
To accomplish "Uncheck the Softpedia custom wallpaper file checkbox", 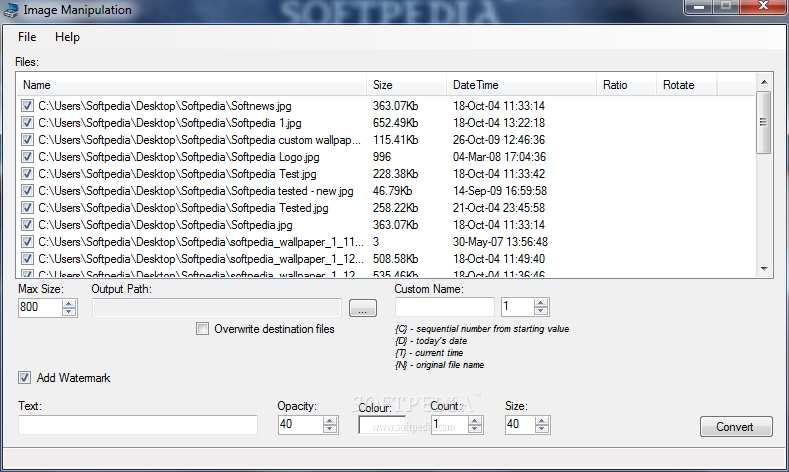I will click(27, 140).
